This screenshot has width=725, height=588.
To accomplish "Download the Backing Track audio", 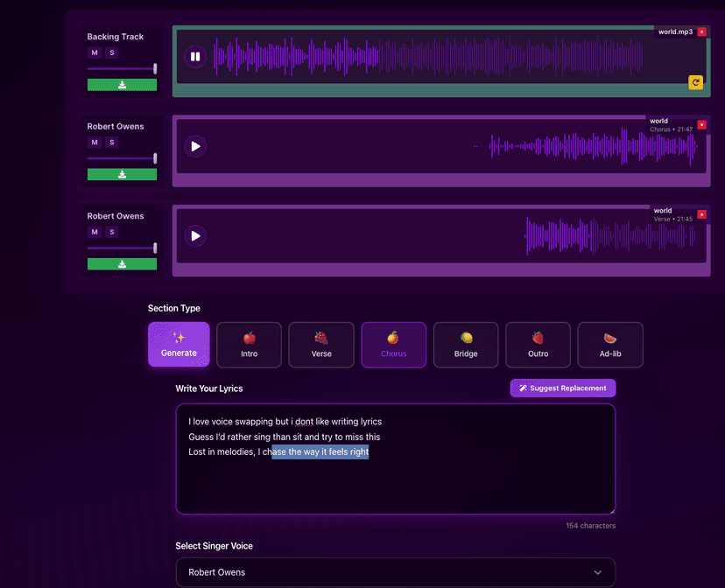I will 122,84.
